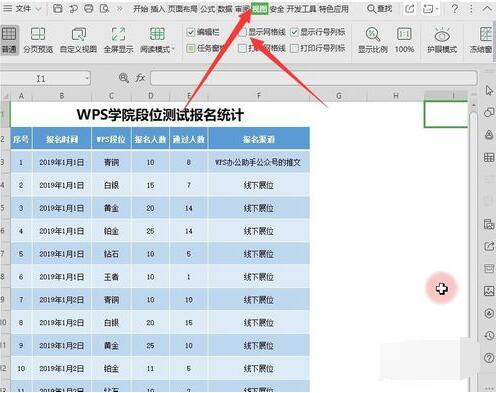
Task: Expand the File (文件) menu arrow
Action: pos(38,9)
